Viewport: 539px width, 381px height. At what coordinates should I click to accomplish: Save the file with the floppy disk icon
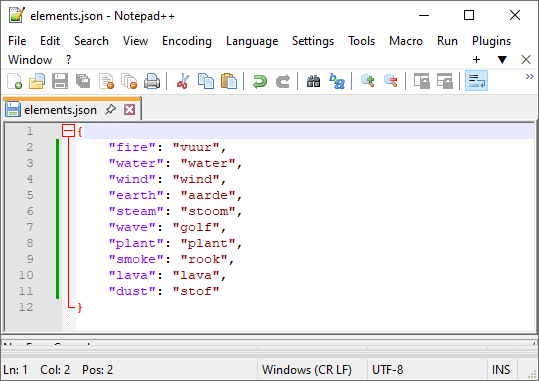click(60, 81)
